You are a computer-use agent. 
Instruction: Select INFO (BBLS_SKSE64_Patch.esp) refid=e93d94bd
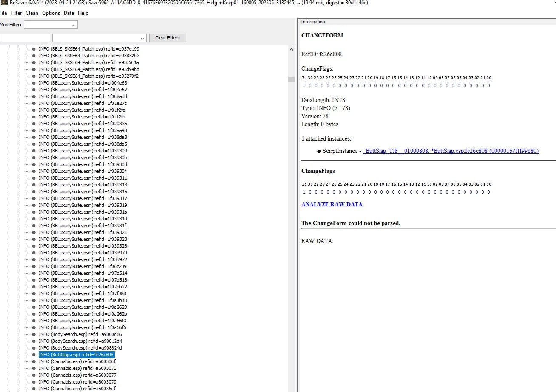coord(89,69)
